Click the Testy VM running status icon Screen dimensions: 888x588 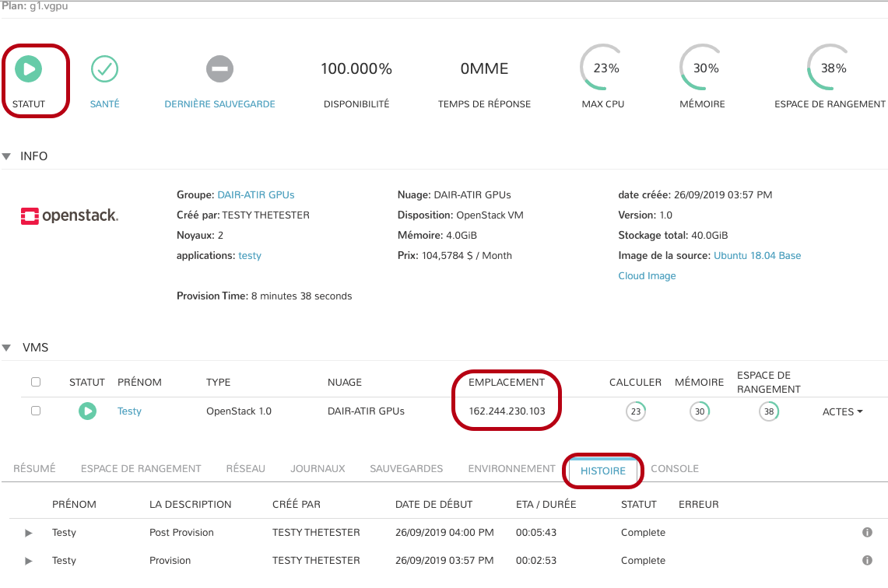87,411
